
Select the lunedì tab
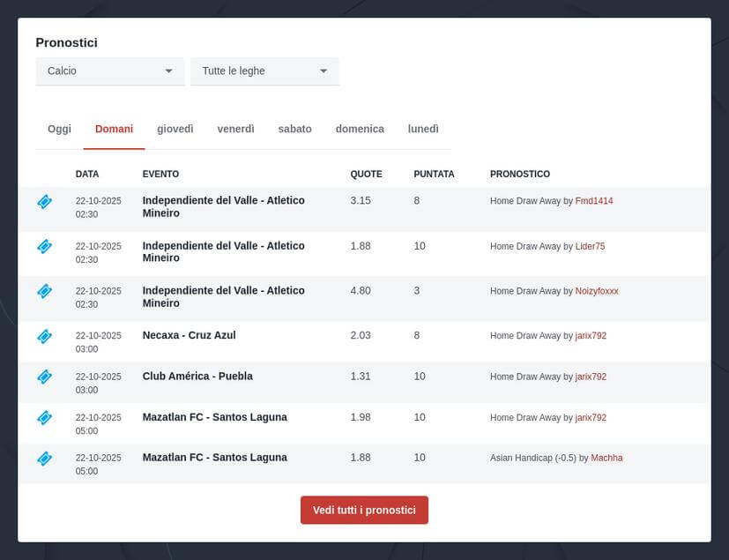(423, 129)
